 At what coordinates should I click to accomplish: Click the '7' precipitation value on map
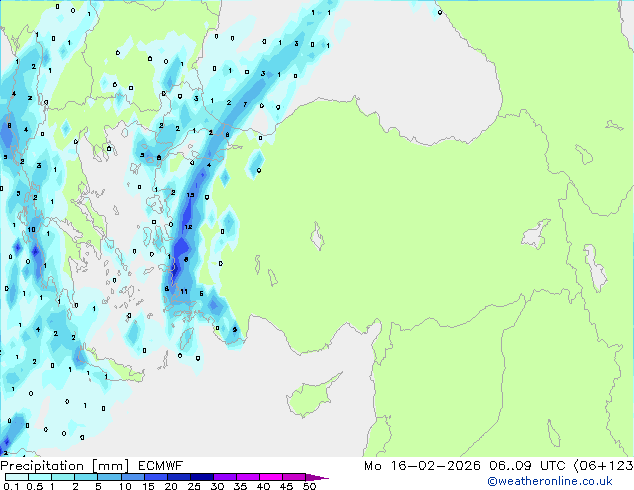245,105
